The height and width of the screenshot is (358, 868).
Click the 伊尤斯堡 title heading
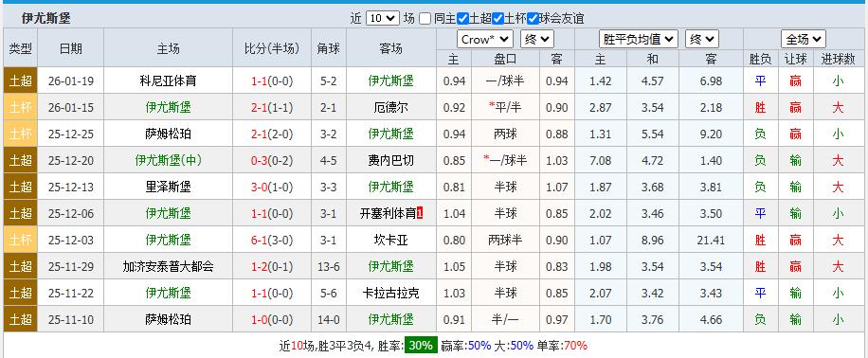45,18
